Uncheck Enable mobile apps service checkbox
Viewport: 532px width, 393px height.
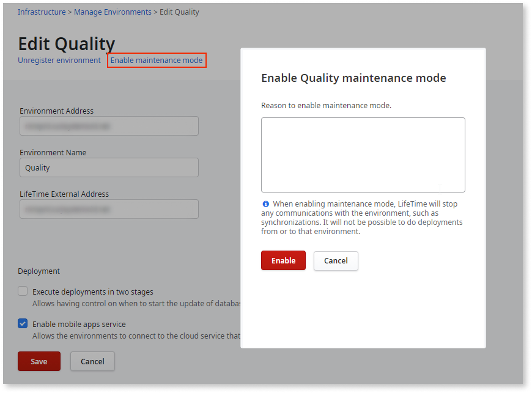point(23,324)
